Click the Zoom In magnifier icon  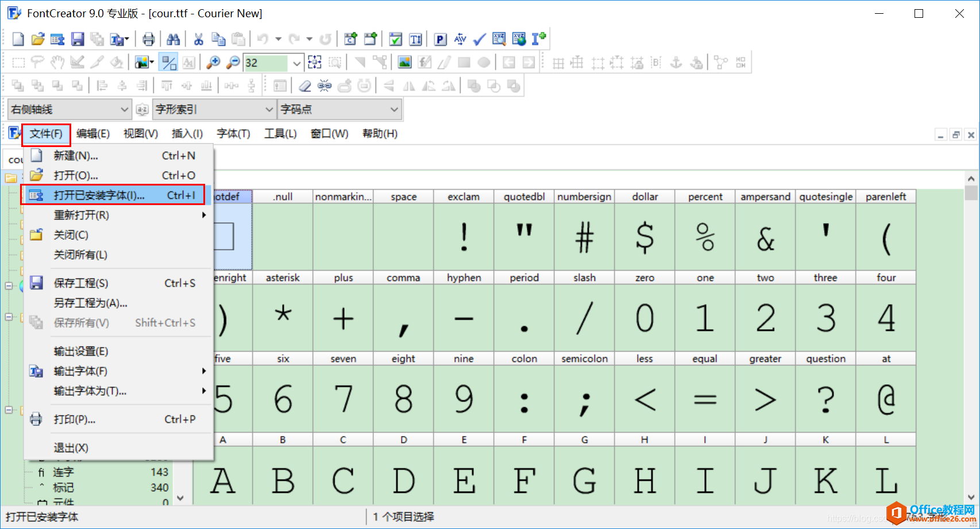[213, 63]
